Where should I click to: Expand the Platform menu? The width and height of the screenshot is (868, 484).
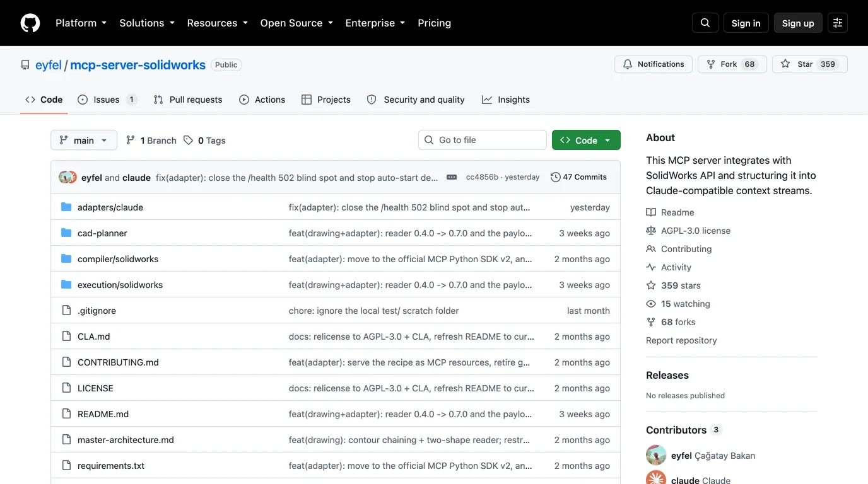click(81, 23)
